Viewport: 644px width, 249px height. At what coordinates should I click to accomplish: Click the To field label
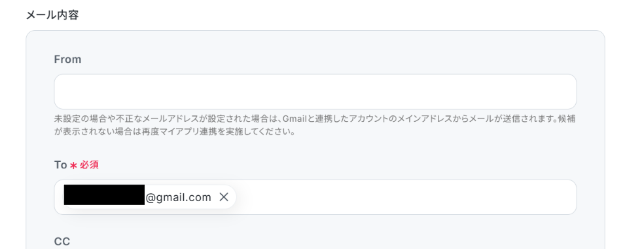60,165
